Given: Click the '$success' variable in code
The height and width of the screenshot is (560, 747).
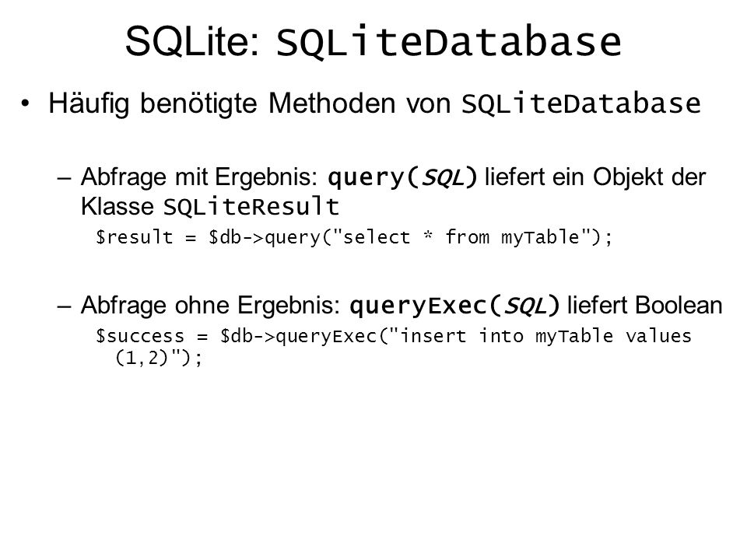Looking at the screenshot, I should (140, 336).
